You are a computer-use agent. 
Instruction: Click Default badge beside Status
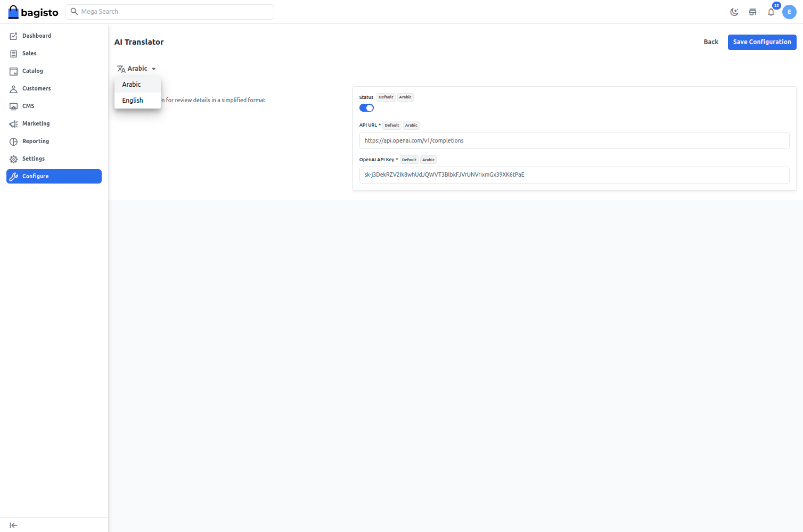pos(386,97)
